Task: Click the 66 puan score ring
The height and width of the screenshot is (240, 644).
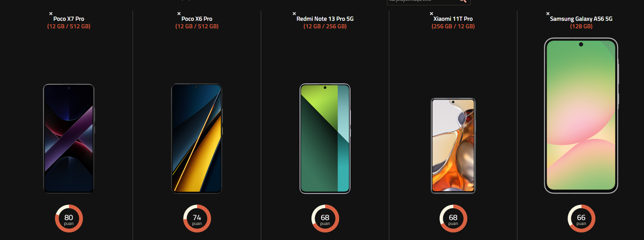Action: [581, 218]
